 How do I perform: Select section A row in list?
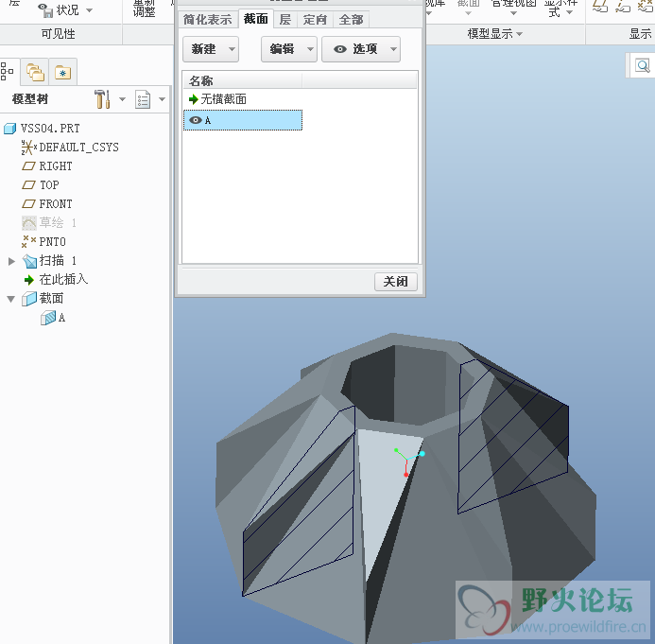pos(243,120)
